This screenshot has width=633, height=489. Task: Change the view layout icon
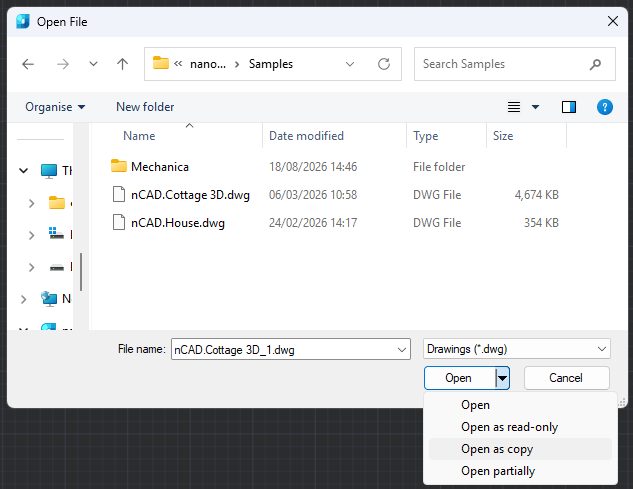click(x=514, y=107)
